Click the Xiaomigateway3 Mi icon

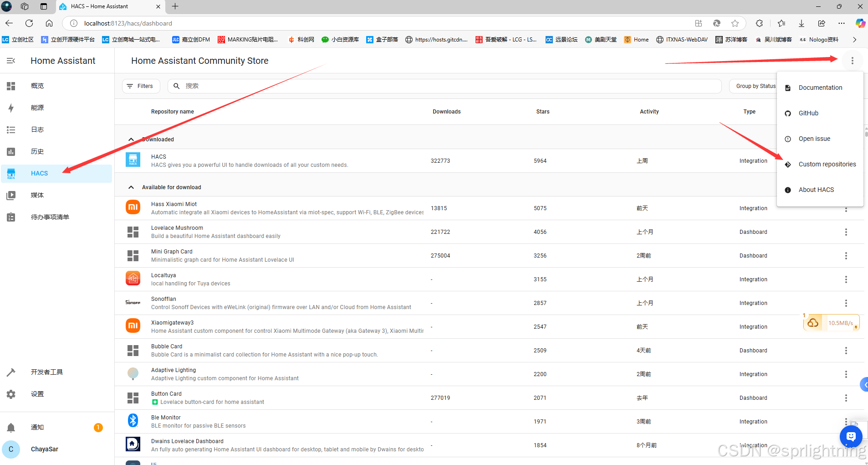pos(133,326)
